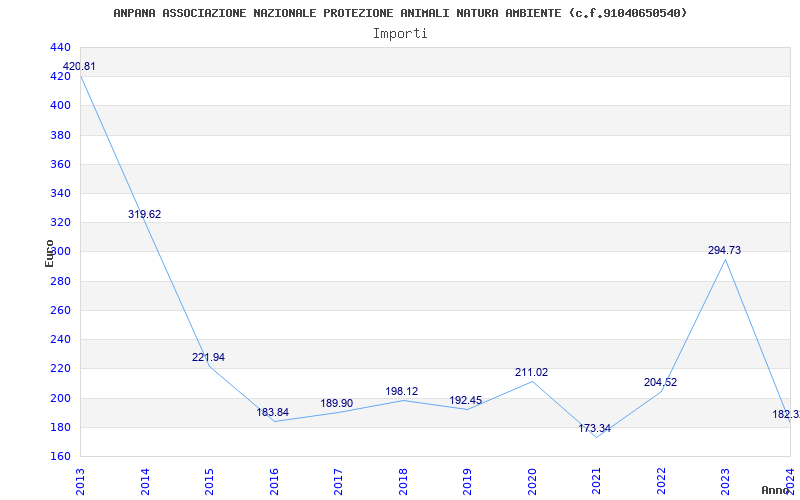Click the 220 y-axis tick label

pyautogui.click(x=60, y=368)
